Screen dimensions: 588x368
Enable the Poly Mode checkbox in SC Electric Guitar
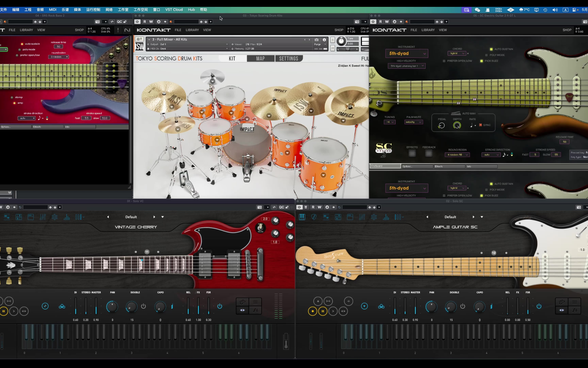point(486,55)
